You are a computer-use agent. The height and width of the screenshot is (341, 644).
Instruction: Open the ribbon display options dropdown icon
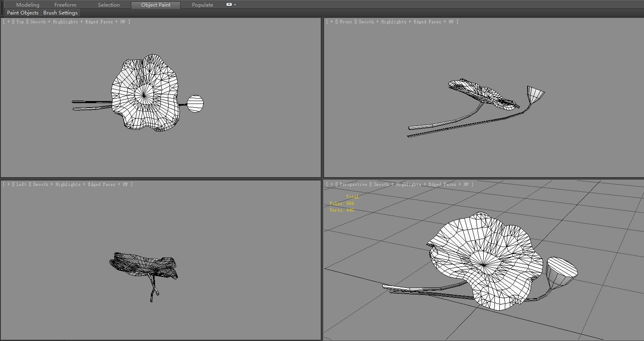point(231,5)
